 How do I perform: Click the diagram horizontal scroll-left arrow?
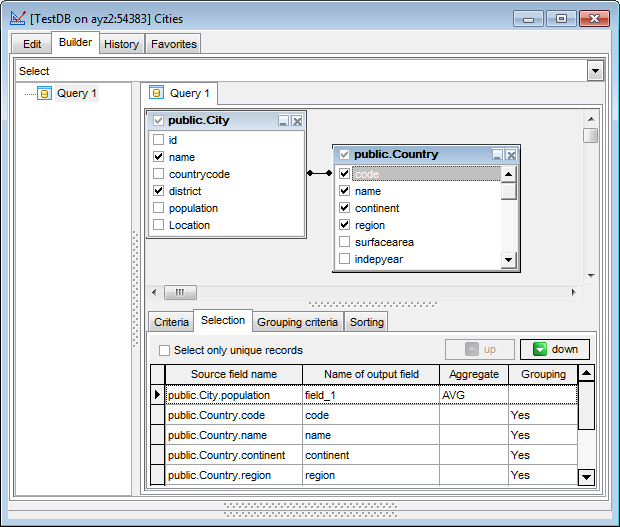tap(154, 293)
